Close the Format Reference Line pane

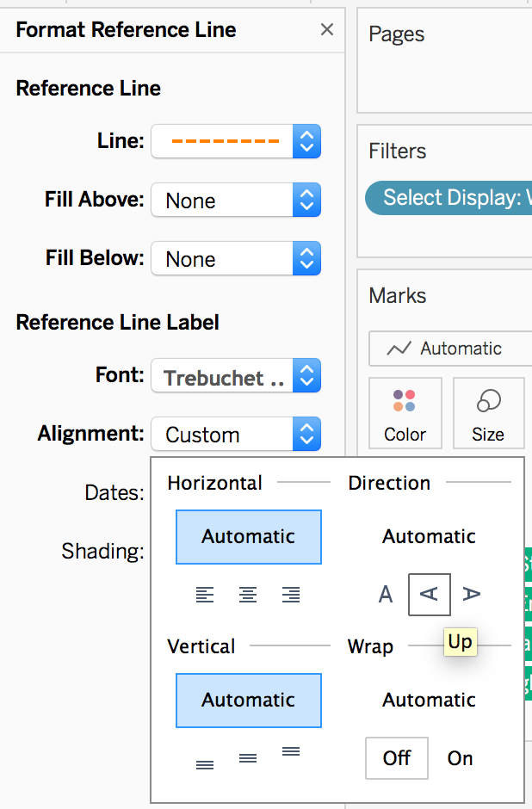[326, 29]
